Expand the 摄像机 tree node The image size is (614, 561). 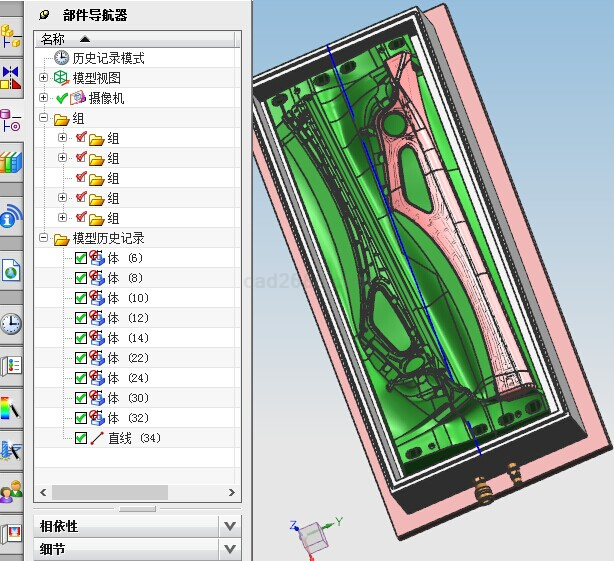43,98
